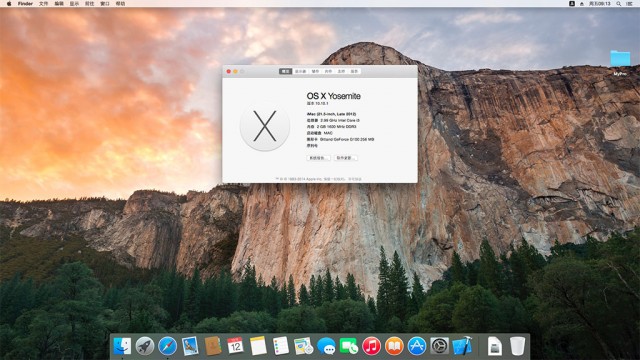
Task: Click the Software Update button
Action: pos(346,158)
